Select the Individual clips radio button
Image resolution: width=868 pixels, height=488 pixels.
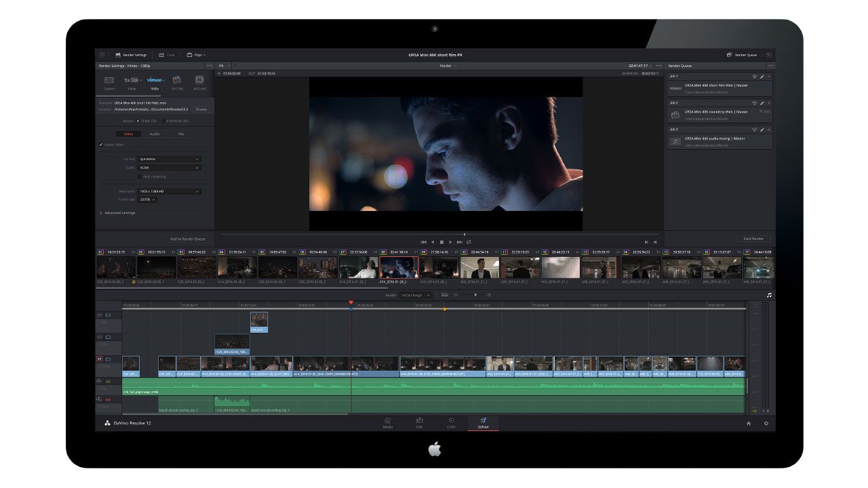click(x=163, y=121)
